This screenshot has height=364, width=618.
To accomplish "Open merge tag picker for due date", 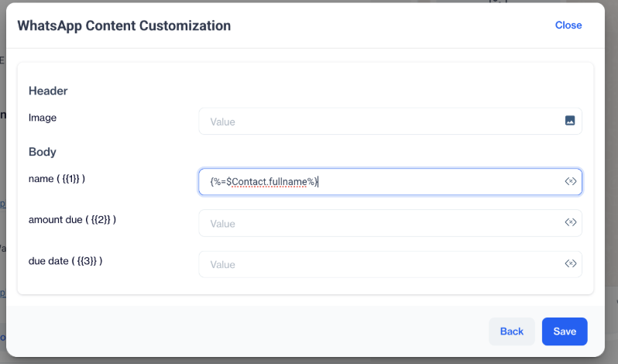I will pyautogui.click(x=571, y=264).
